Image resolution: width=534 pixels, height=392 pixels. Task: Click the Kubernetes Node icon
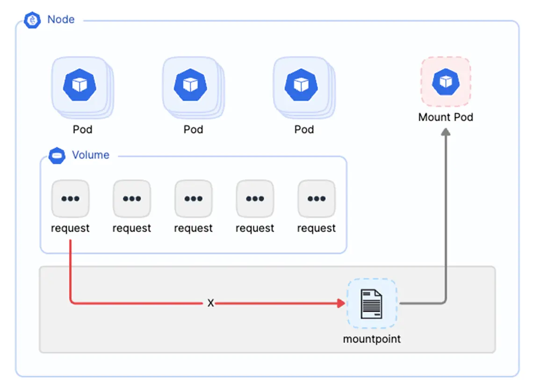pos(33,20)
